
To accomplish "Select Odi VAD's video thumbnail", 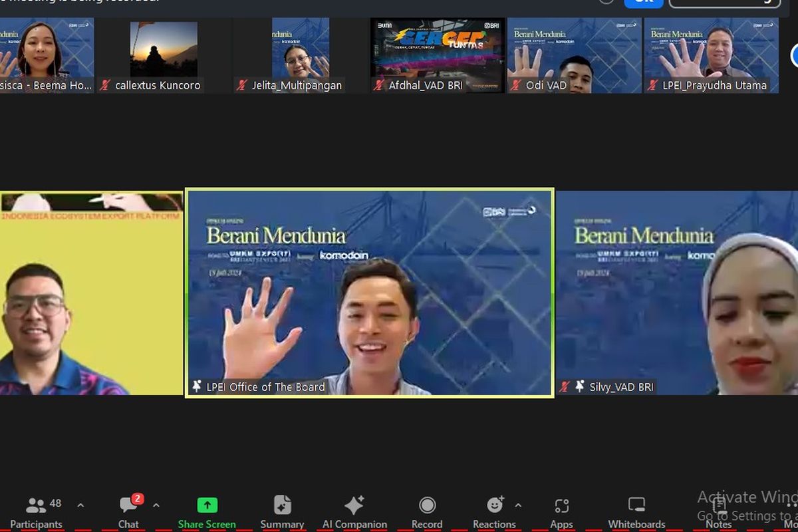I will click(x=575, y=55).
